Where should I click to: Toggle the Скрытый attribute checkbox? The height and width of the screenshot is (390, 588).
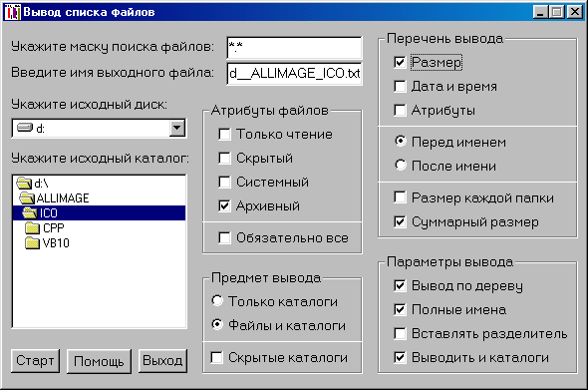[224, 158]
